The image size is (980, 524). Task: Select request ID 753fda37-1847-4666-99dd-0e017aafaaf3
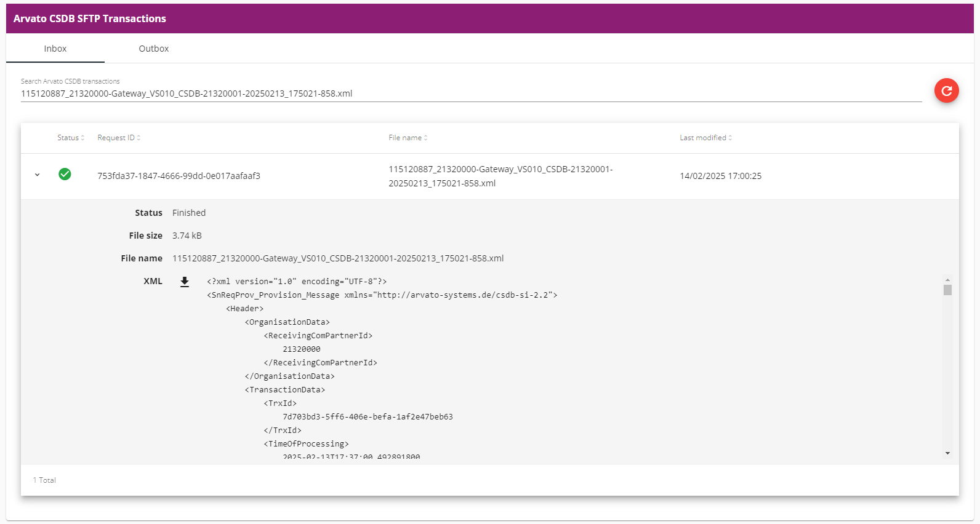(x=179, y=176)
